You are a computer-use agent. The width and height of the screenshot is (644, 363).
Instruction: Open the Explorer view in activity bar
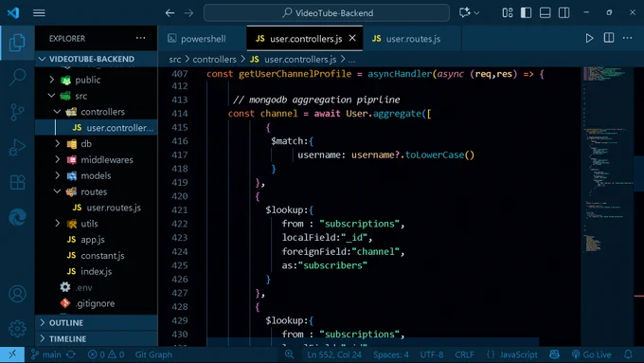click(17, 43)
